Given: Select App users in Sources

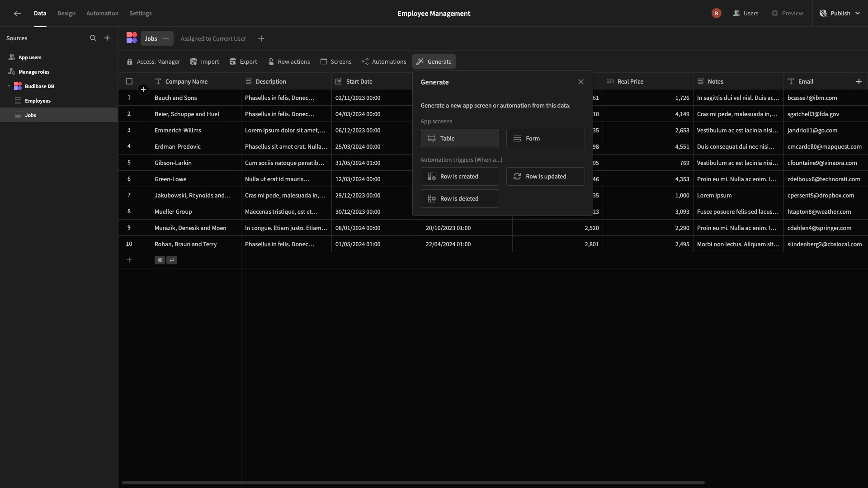Looking at the screenshot, I should pos(59,57).
